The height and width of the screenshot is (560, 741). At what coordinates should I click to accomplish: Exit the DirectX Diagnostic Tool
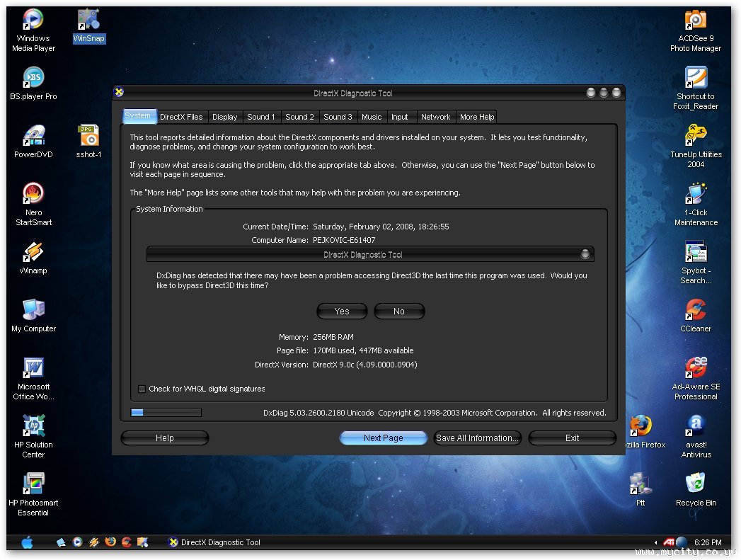pyautogui.click(x=573, y=438)
